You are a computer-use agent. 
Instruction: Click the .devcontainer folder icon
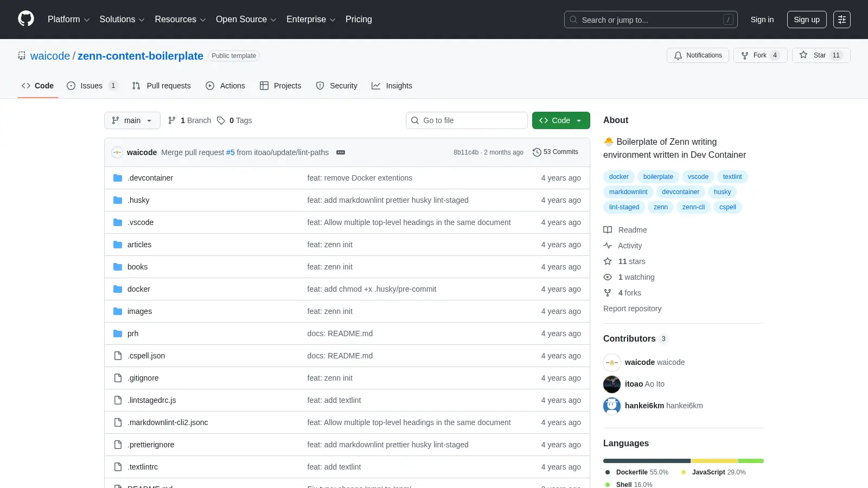(x=118, y=178)
